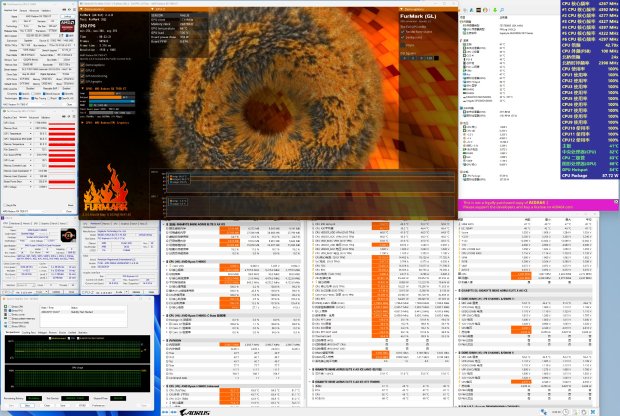Viewport: 620px width, 416px height.
Task: Toggle the Background checkbox in FurMark options
Action: coord(403,37)
